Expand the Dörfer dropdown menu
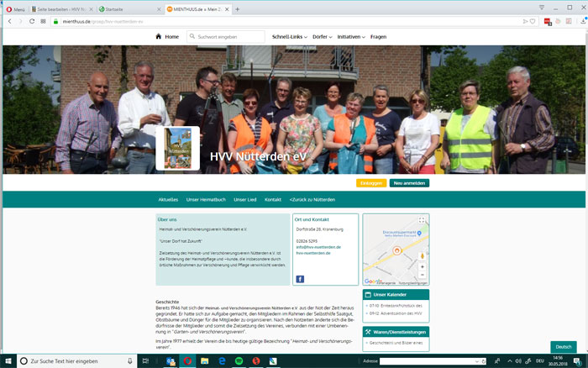The width and height of the screenshot is (588, 368). pos(322,37)
